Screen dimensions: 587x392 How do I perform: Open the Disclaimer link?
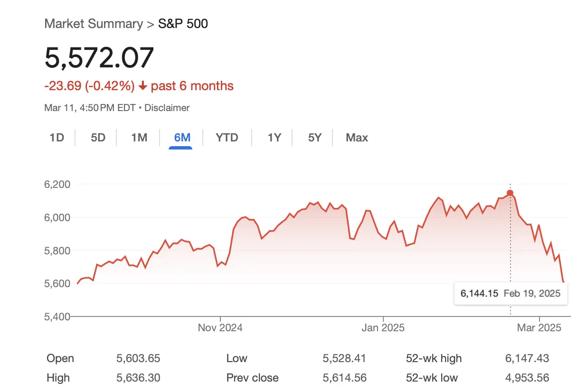pyautogui.click(x=167, y=108)
